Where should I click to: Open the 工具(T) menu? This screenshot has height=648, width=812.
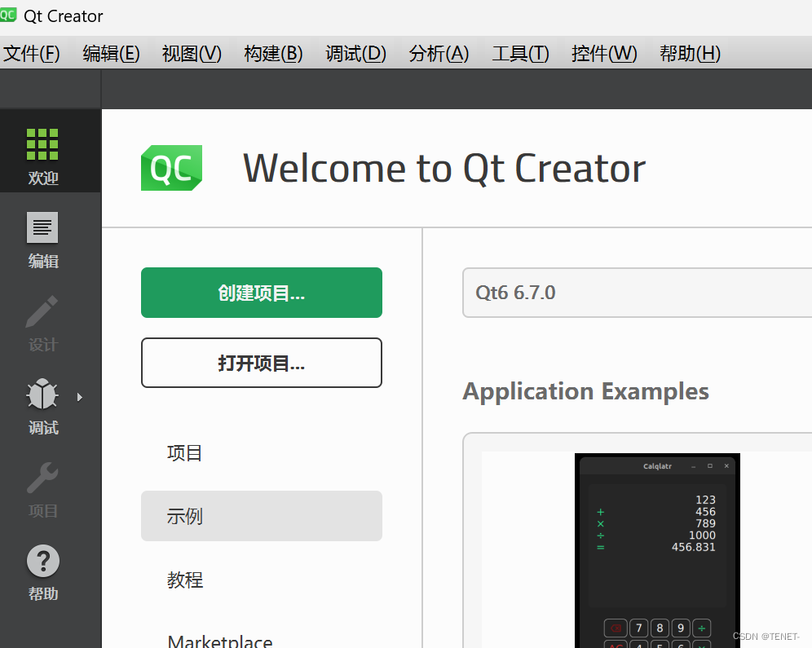(520, 53)
